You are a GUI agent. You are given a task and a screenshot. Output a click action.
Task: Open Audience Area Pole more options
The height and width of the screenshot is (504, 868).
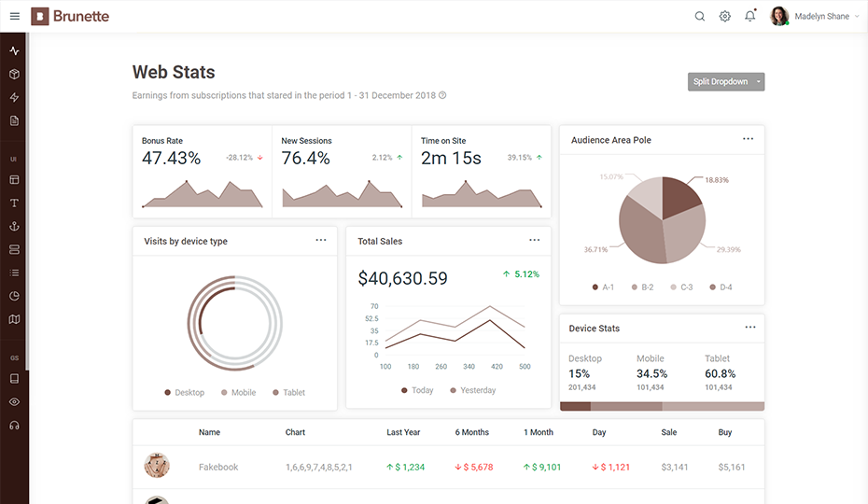[x=748, y=138]
